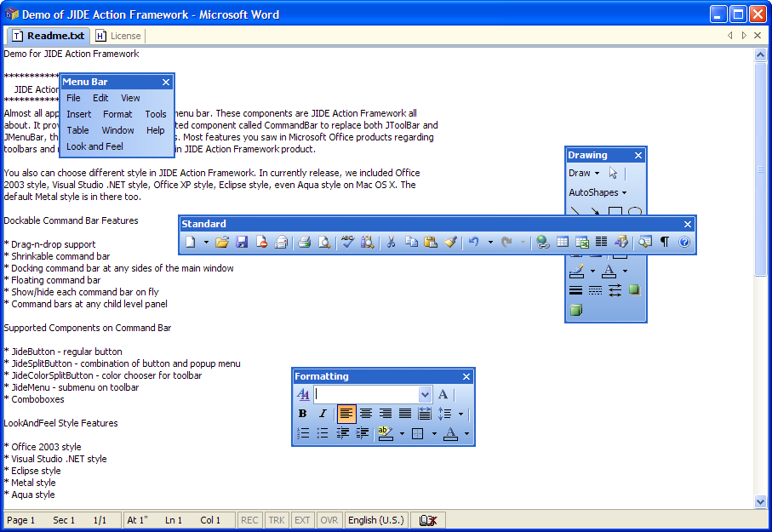
Task: Click the Line Spacing icon
Action: (444, 414)
